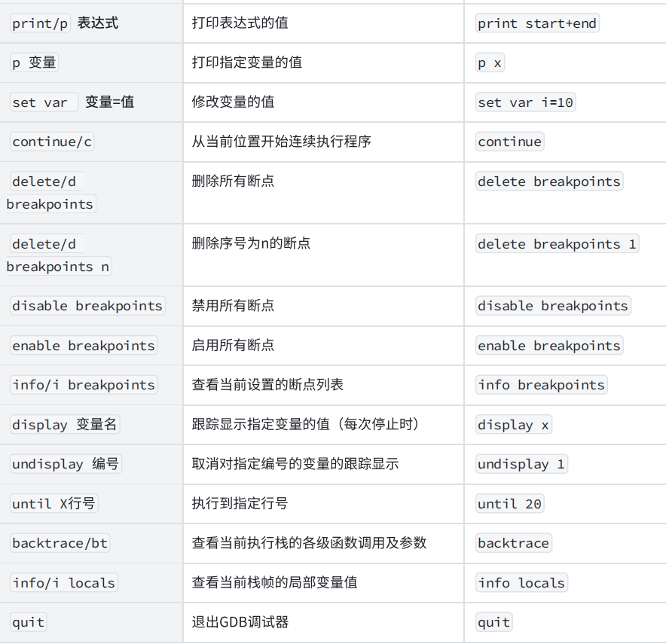Click 'quit' in the command column
Viewport: 666px width, 644px height.
(28, 622)
